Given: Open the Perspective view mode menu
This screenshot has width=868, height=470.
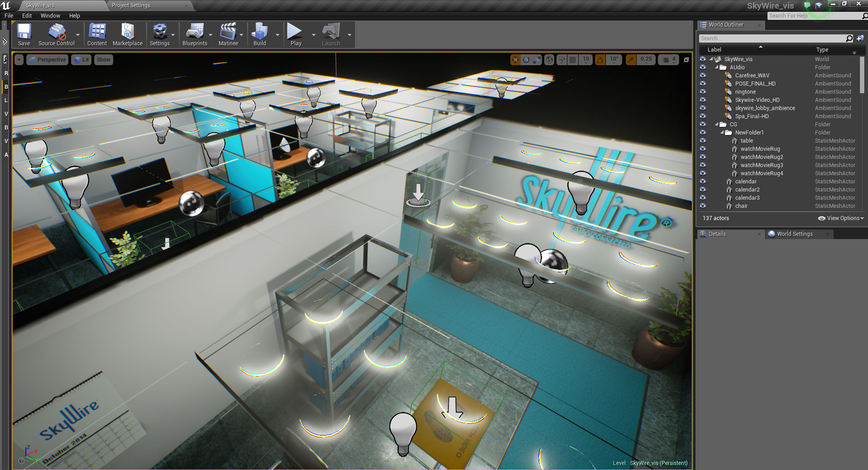Looking at the screenshot, I should pos(47,60).
